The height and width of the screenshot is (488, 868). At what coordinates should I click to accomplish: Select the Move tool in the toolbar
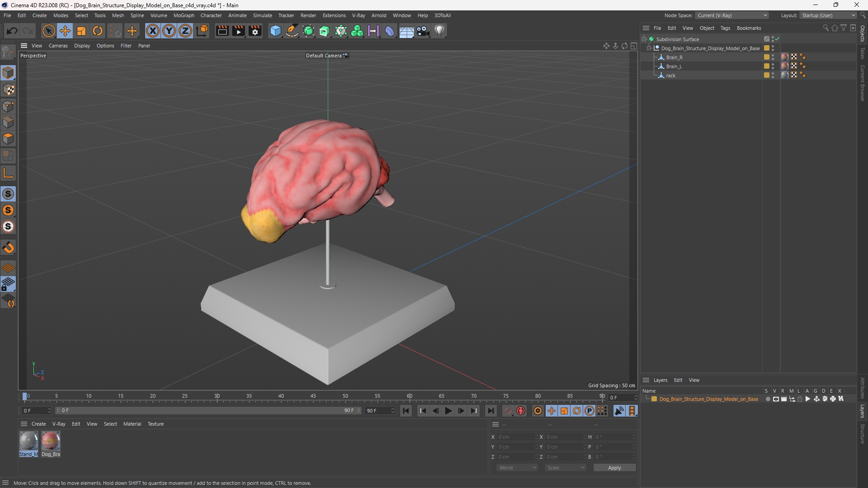pos(65,31)
